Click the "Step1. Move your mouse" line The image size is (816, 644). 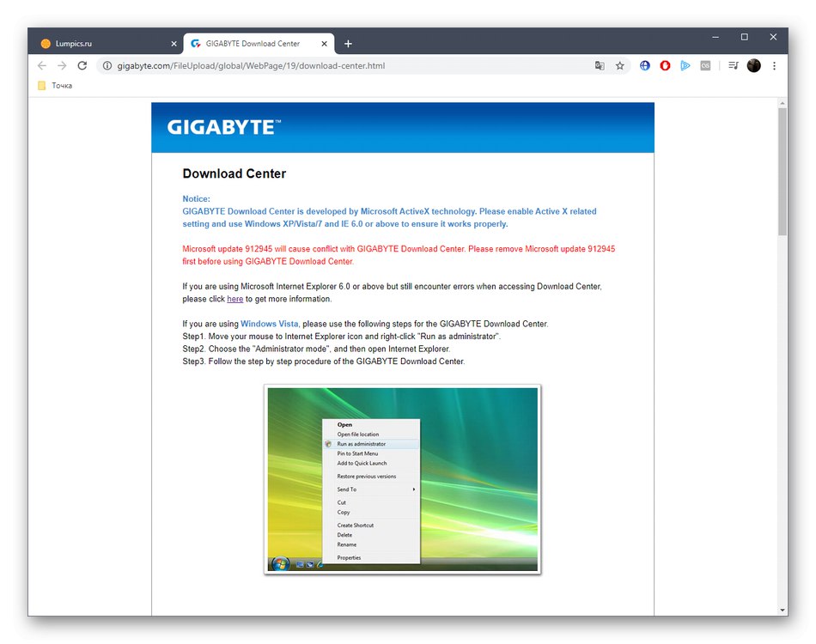[341, 336]
